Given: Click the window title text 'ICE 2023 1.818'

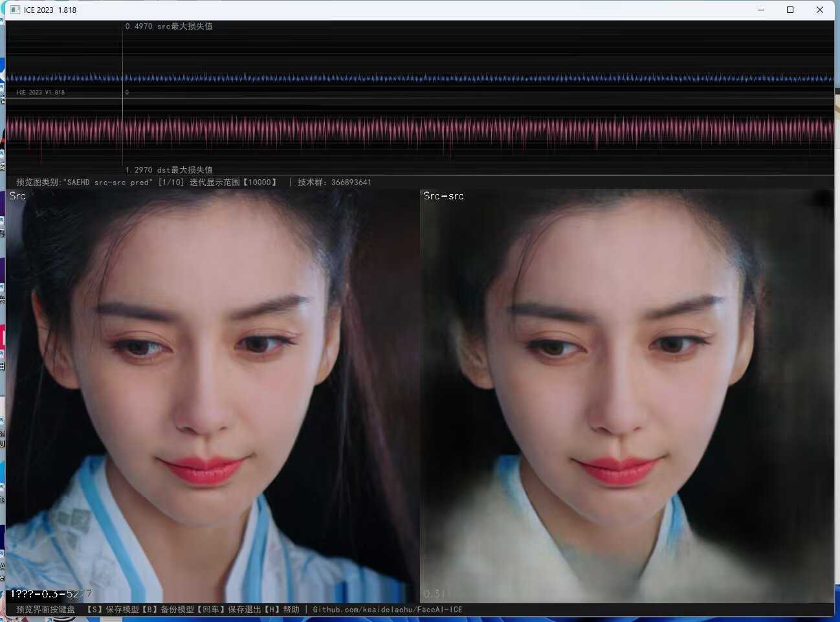Looking at the screenshot, I should 50,10.
